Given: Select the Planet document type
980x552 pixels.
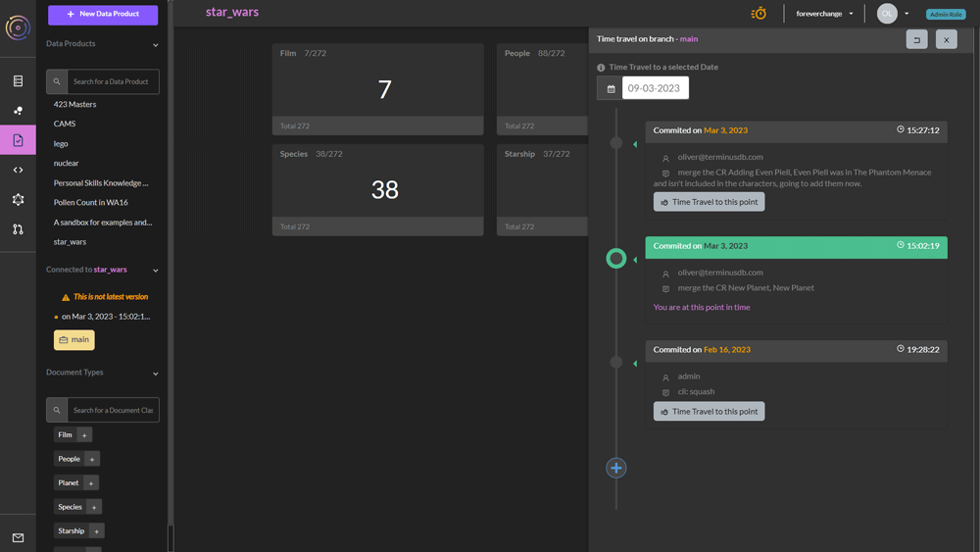Looking at the screenshot, I should point(69,482).
